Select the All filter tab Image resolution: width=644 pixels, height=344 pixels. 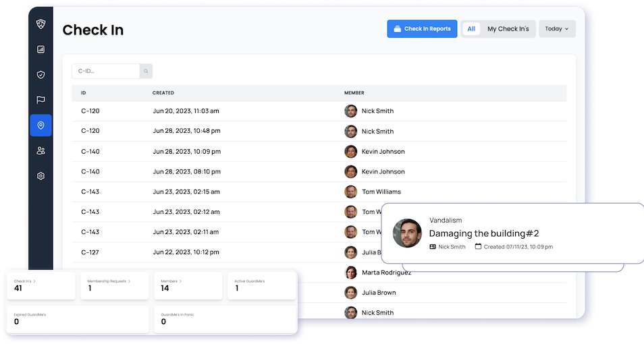471,29
